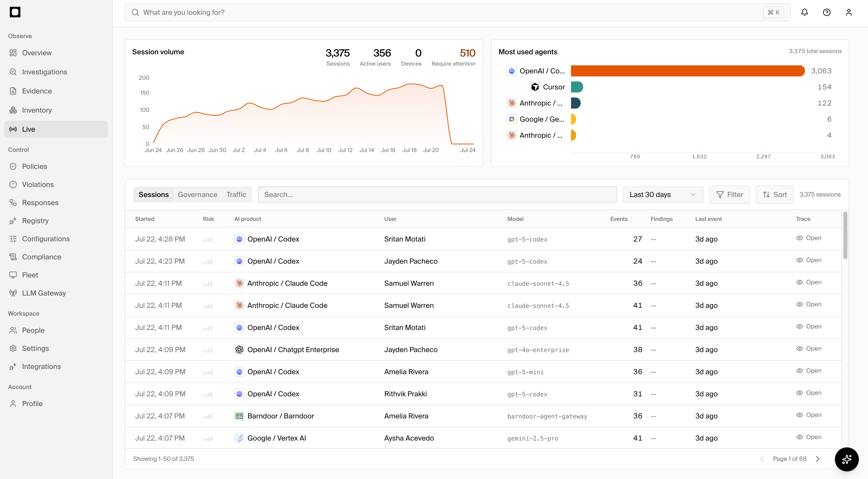Switch to the Sessions tab
Image resolution: width=868 pixels, height=479 pixels.
(154, 194)
